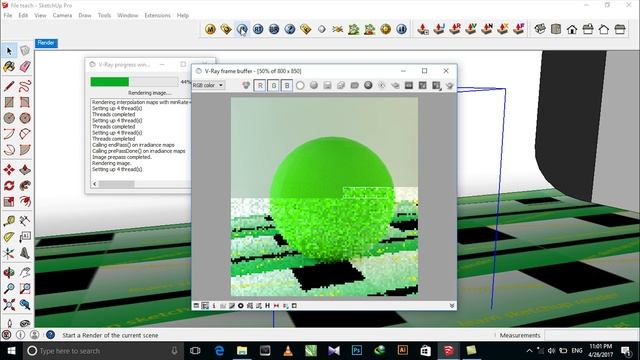Open the Window menu
The height and width of the screenshot is (360, 640).
tap(128, 15)
